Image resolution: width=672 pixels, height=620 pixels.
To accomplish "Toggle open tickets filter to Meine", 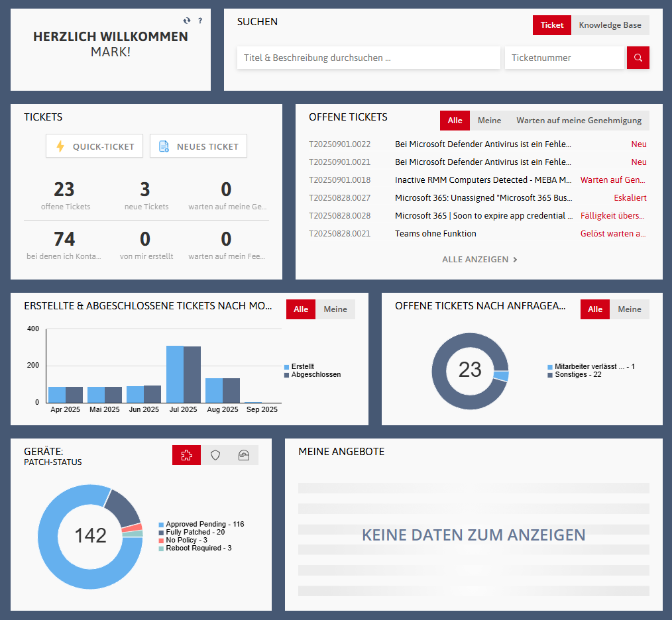I will [x=489, y=121].
